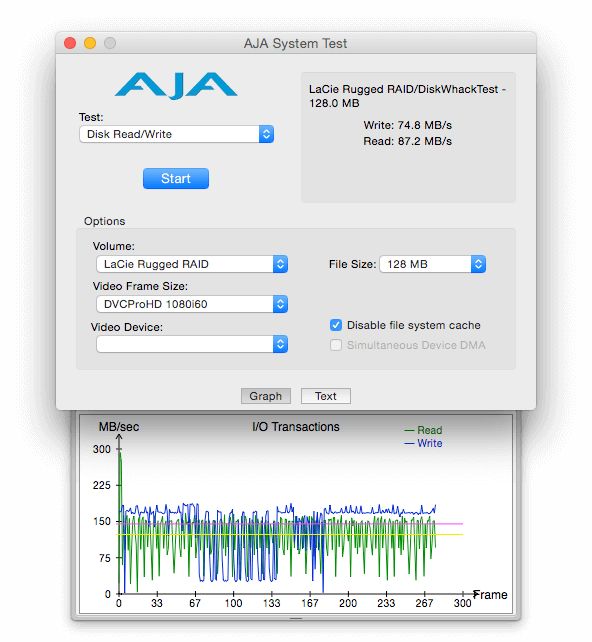The height and width of the screenshot is (642, 592).
Task: Click the LaCie Rugged RAID/DiskWhackTest result title
Action: [407, 96]
